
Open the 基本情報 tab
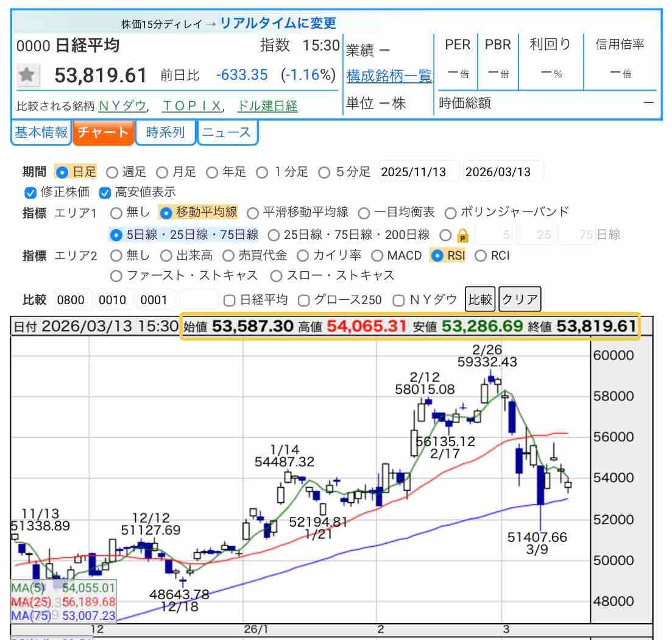pyautogui.click(x=41, y=132)
